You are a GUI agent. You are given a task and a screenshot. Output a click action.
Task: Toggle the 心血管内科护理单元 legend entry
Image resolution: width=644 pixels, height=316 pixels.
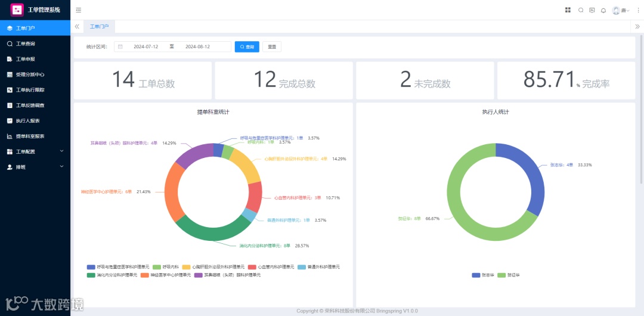271,267
